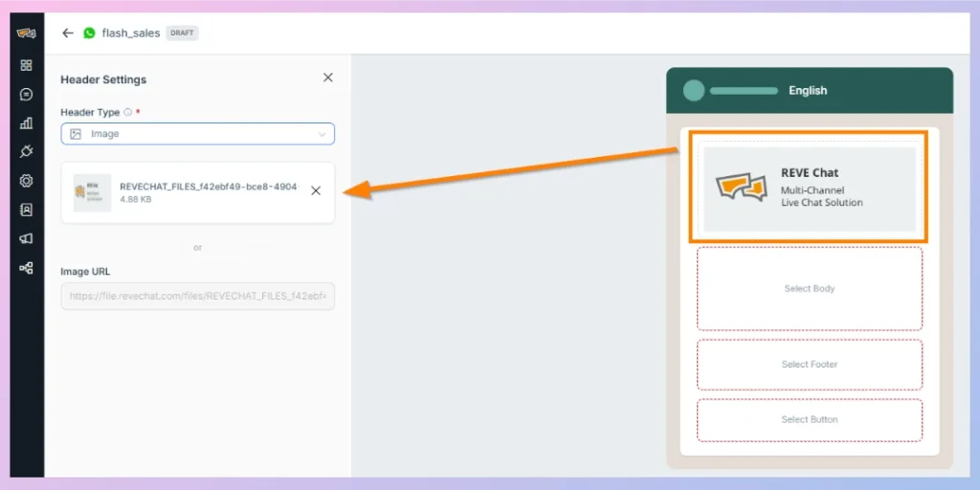Click the Select Body section
Screen dimensions: 980x490
click(x=810, y=289)
